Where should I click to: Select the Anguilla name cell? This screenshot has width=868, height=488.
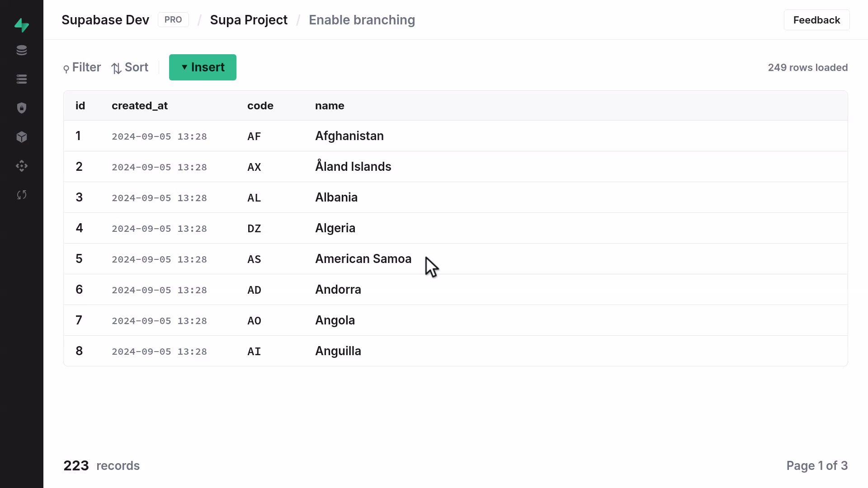pos(338,351)
